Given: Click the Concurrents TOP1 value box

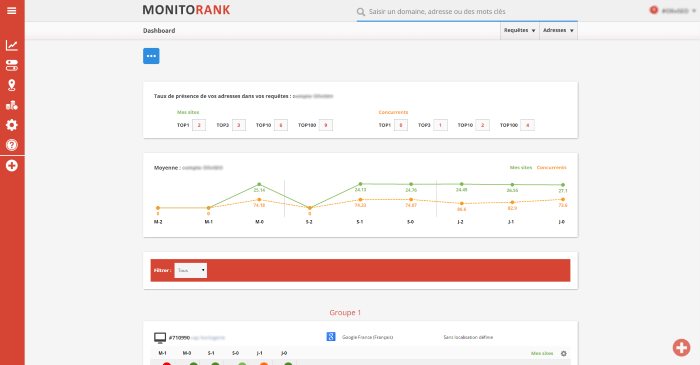Looking at the screenshot, I should pos(400,125).
